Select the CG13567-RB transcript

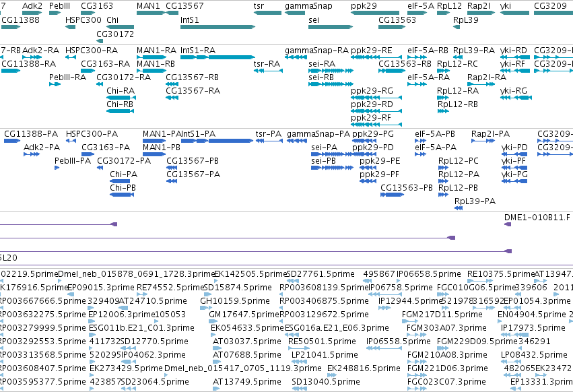(172, 84)
